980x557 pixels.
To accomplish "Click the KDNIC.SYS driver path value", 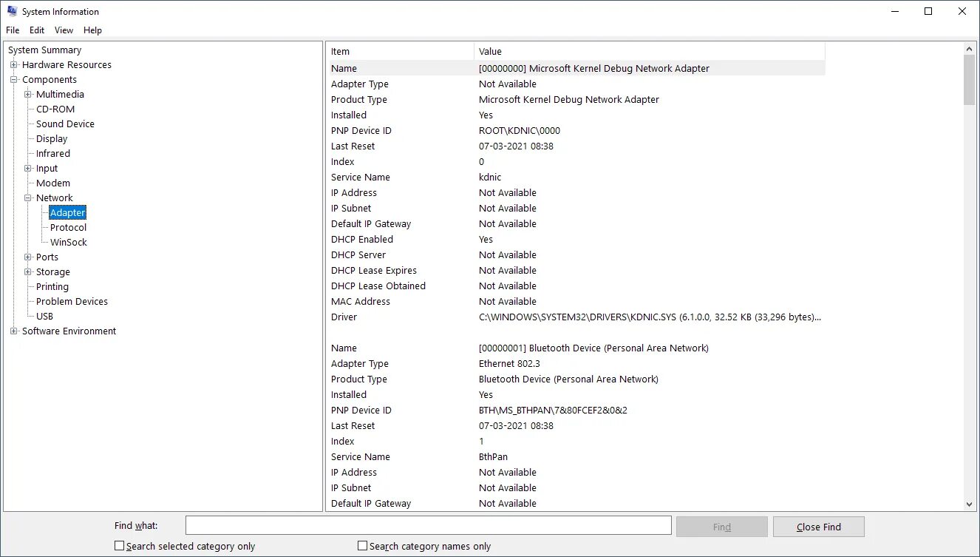I will pyautogui.click(x=650, y=317).
